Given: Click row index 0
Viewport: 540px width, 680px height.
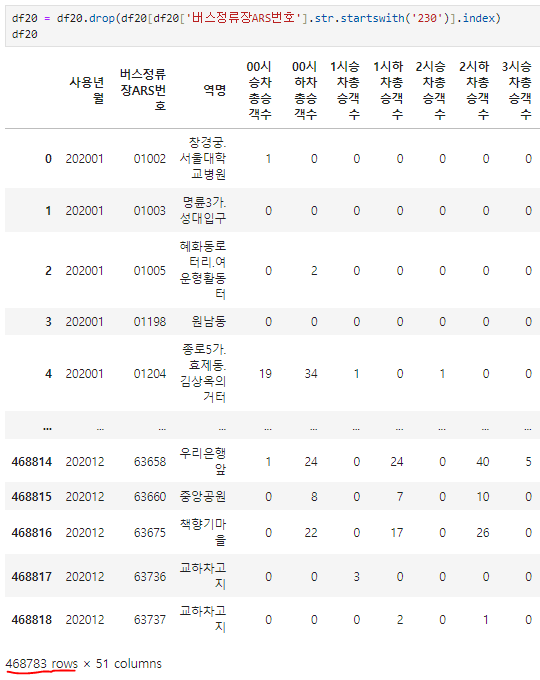Looking at the screenshot, I should (48, 159).
